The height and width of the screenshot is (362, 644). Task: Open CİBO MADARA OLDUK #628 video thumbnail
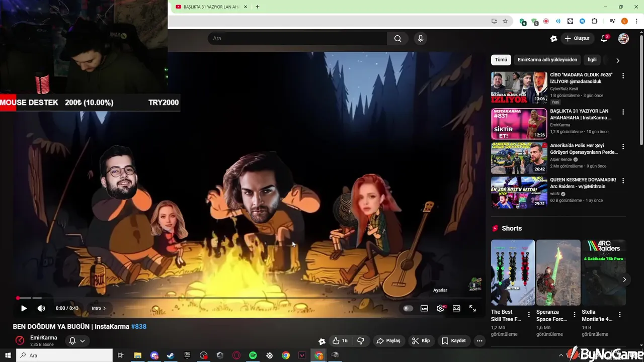click(x=519, y=87)
